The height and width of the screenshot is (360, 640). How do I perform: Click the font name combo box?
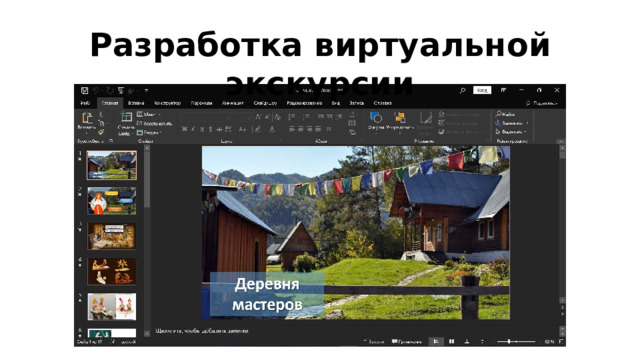tap(207, 117)
